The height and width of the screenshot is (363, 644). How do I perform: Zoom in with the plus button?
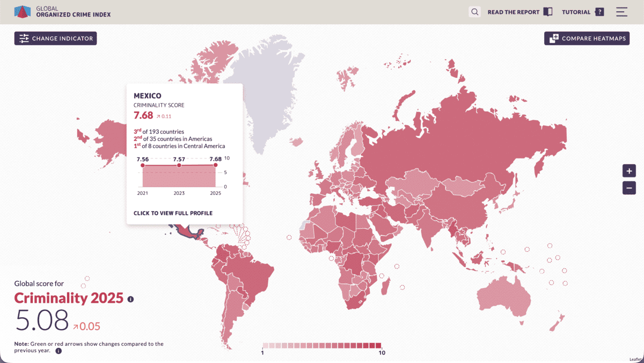coord(629,171)
